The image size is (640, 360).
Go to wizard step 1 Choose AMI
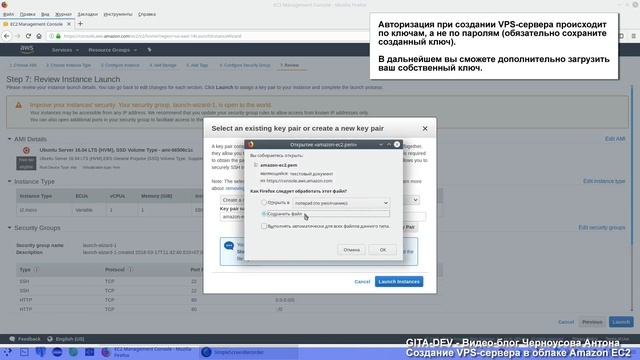tap(23, 65)
